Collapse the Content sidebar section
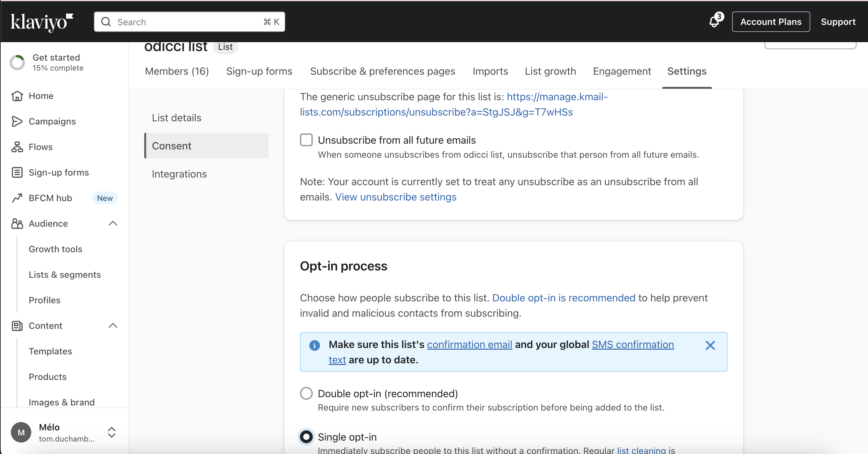The width and height of the screenshot is (868, 454). pos(113,326)
